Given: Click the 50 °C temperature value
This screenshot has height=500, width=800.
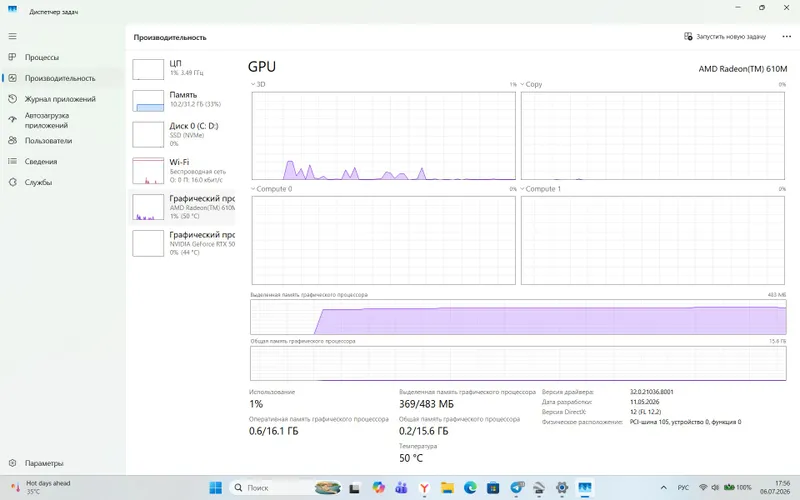Looking at the screenshot, I should (x=411, y=458).
